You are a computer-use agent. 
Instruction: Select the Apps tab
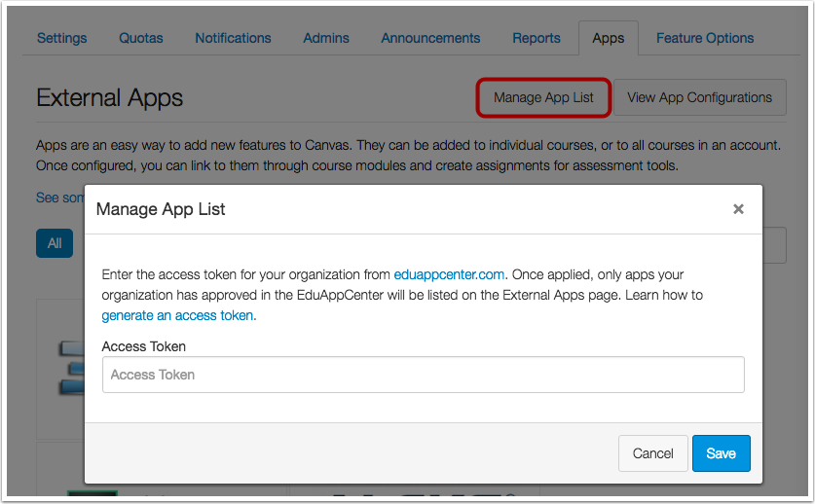coord(609,38)
